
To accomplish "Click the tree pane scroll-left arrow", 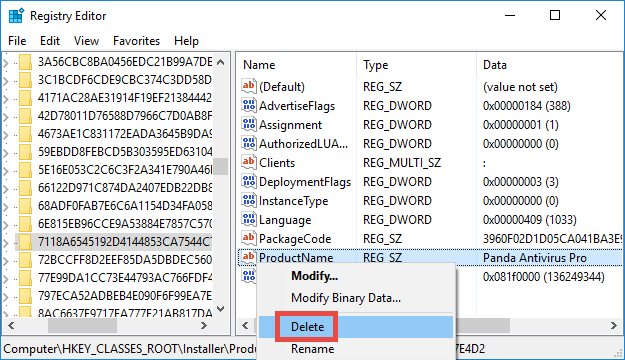I will point(11,325).
